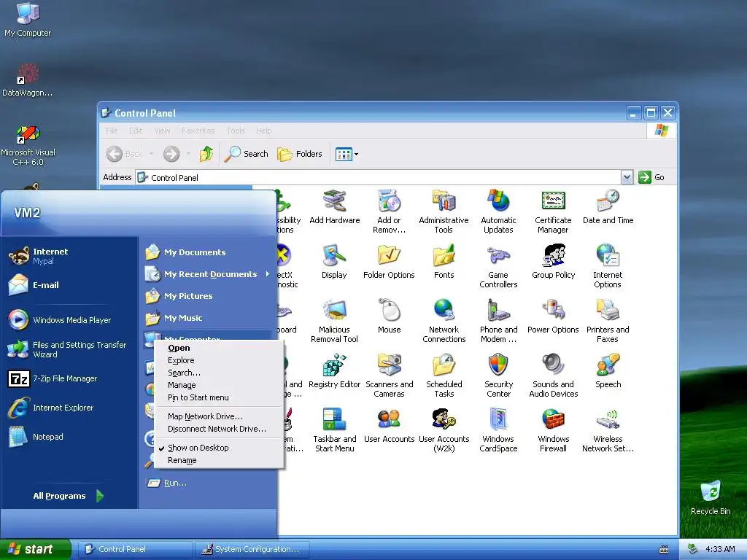Select Search... in the context menu

pyautogui.click(x=219, y=373)
